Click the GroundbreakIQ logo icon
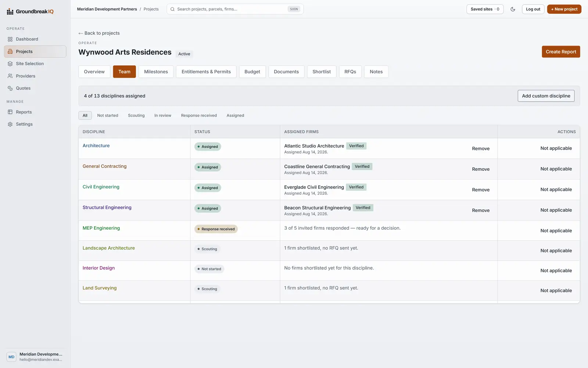Screen dimensions: 588x368 pos(10,12)
